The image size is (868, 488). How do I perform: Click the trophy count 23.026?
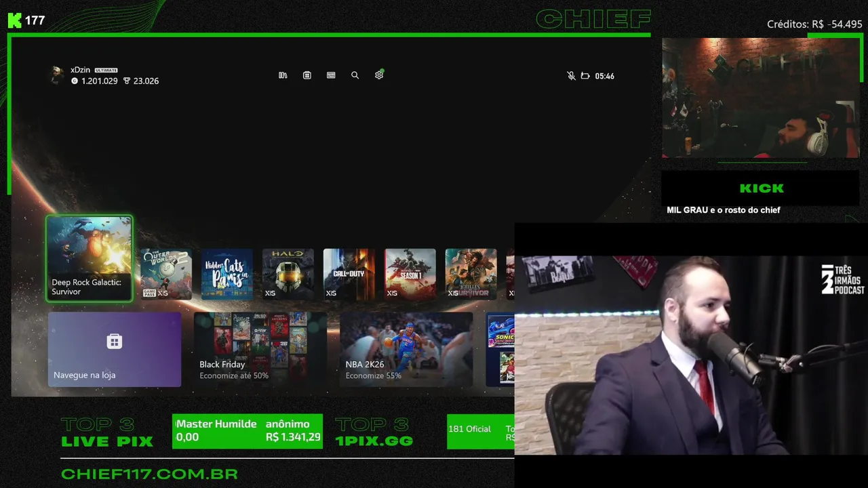(x=141, y=81)
